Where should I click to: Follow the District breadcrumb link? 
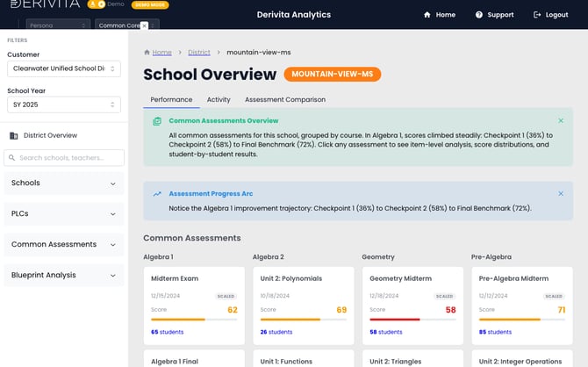click(199, 52)
